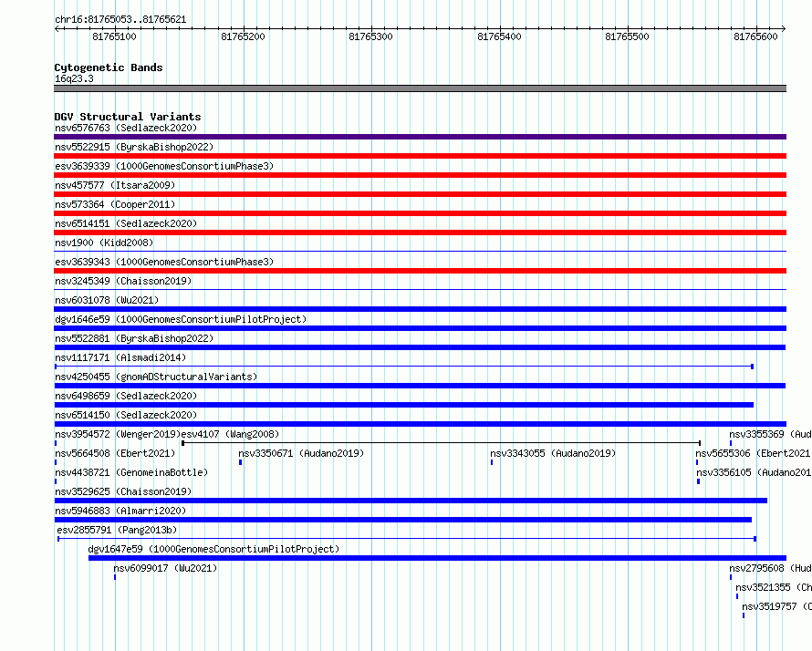Click the 81765500 ruler position
The image size is (812, 651).
627,36
